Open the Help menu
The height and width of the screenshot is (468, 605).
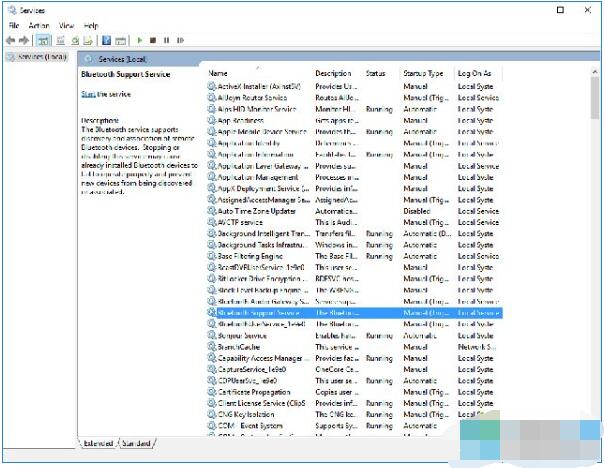pos(91,25)
